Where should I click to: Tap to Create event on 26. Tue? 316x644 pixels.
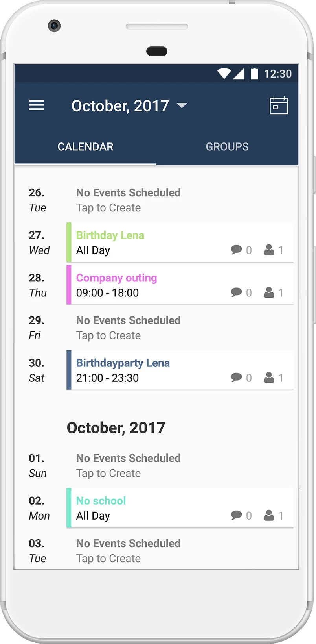pos(108,208)
